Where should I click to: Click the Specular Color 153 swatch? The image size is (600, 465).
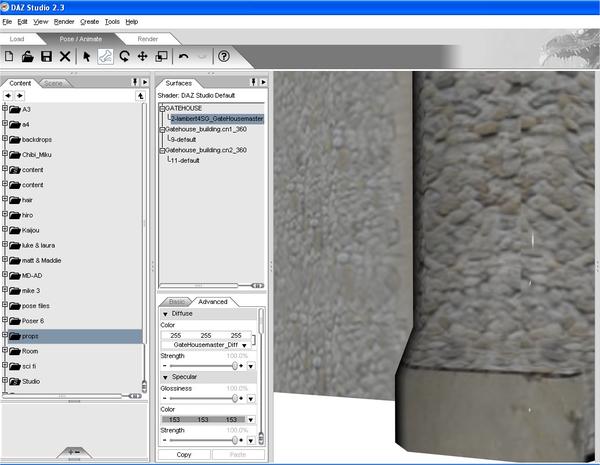(x=203, y=420)
